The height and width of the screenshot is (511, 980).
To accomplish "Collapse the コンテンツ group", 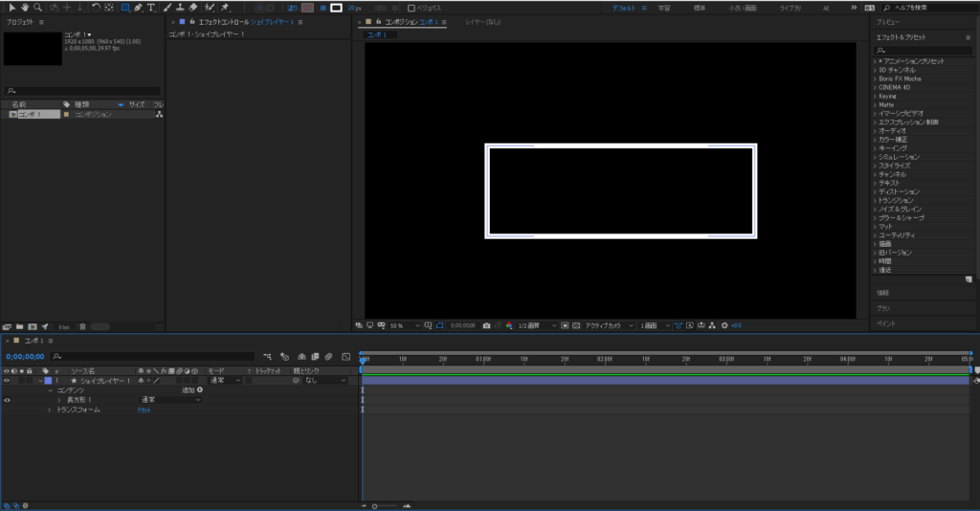I will tap(51, 390).
